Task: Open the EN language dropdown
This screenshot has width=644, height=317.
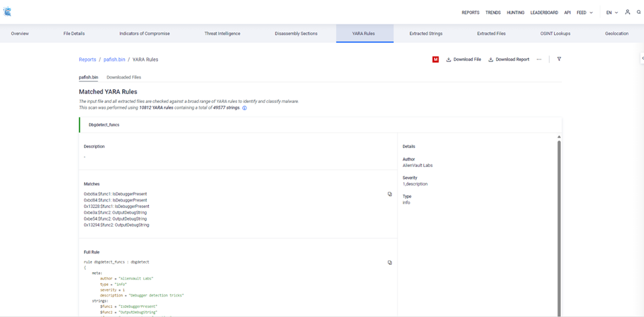Action: [x=612, y=13]
